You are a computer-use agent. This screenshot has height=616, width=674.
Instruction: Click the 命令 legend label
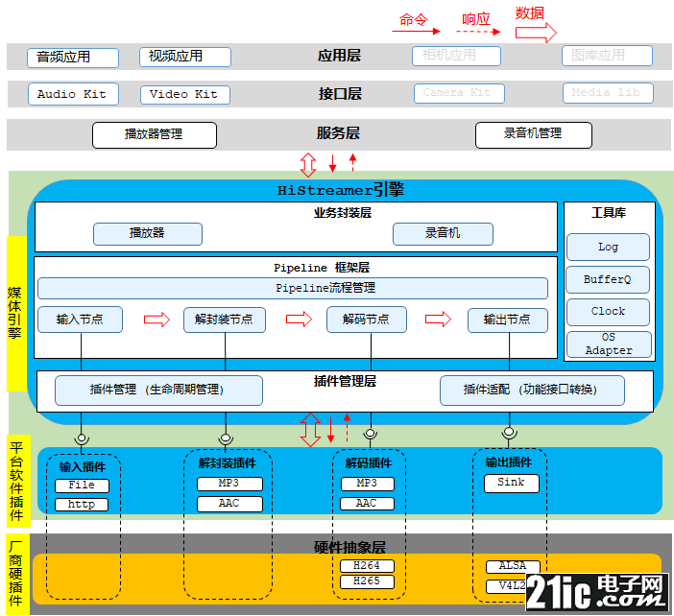pyautogui.click(x=414, y=20)
